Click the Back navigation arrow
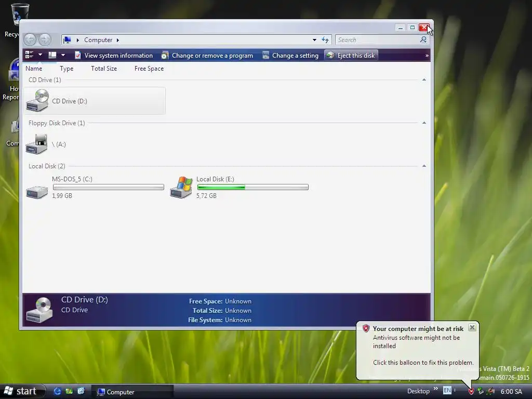532x399 pixels. (30, 39)
